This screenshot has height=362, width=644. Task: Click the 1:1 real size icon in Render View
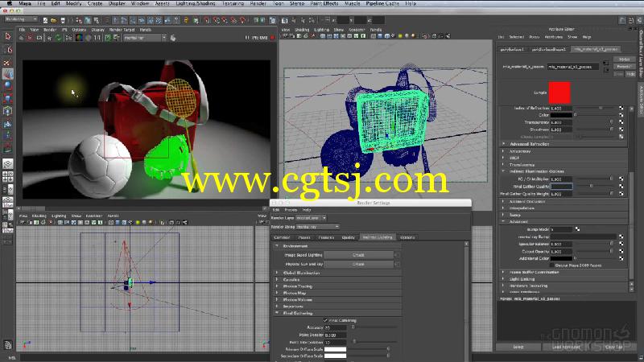[x=97, y=38]
